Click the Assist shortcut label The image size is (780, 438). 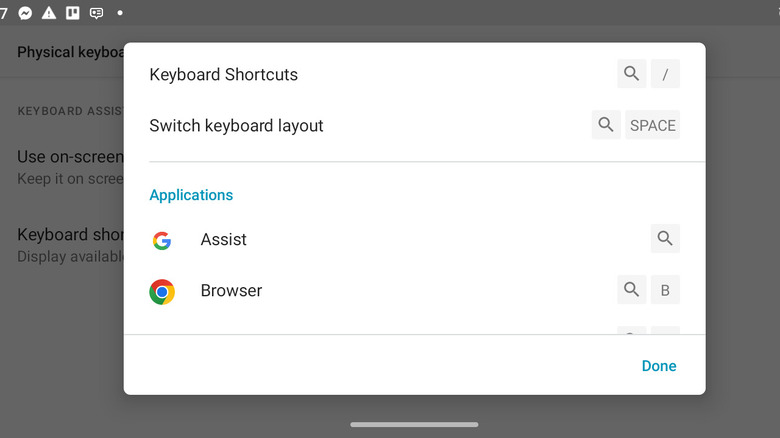pyautogui.click(x=223, y=240)
